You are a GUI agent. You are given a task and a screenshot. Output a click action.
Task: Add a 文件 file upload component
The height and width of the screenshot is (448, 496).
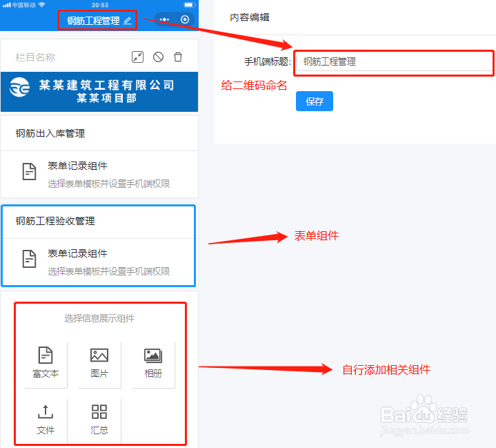(46, 420)
